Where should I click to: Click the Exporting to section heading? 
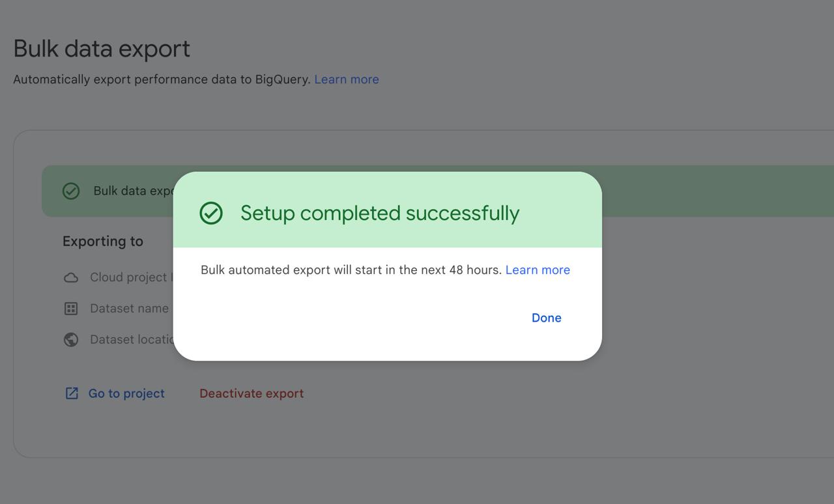[103, 241]
